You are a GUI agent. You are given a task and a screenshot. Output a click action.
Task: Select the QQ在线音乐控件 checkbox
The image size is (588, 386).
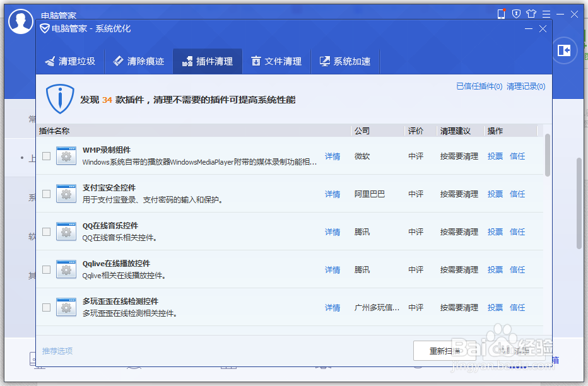(47, 231)
